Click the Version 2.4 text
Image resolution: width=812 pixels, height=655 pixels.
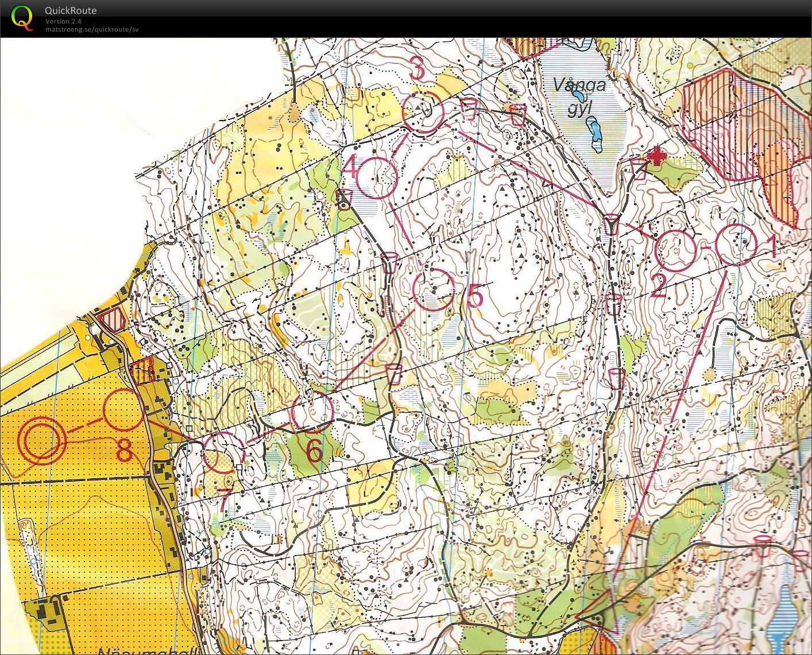[x=63, y=21]
